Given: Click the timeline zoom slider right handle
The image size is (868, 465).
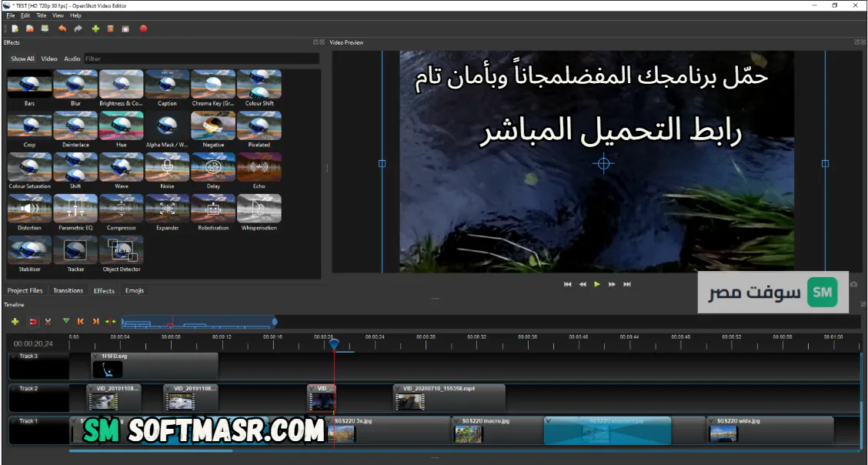Looking at the screenshot, I should click(x=275, y=321).
